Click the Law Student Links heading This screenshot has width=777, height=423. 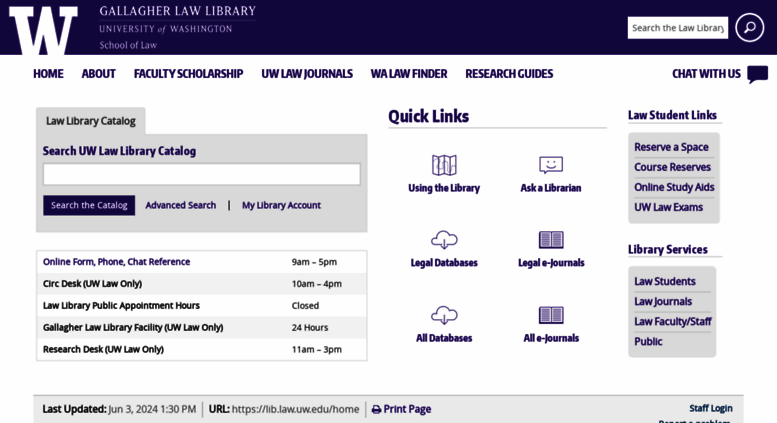click(672, 115)
